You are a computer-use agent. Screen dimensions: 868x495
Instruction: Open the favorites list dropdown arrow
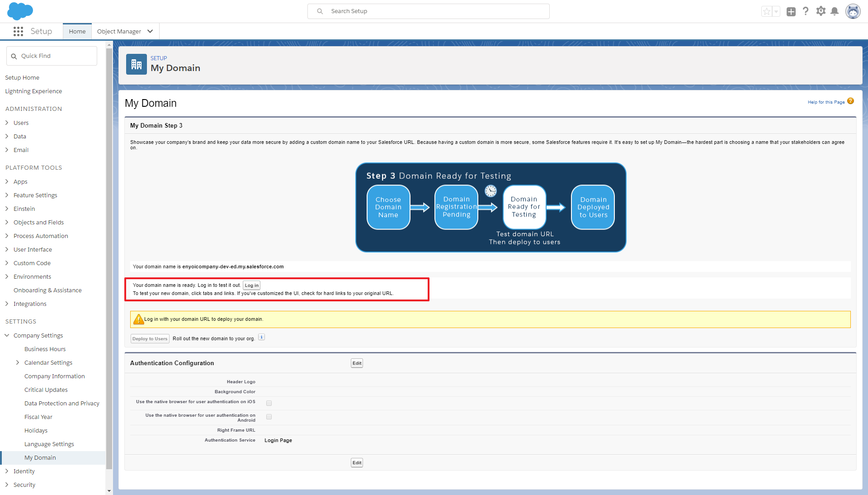(776, 12)
